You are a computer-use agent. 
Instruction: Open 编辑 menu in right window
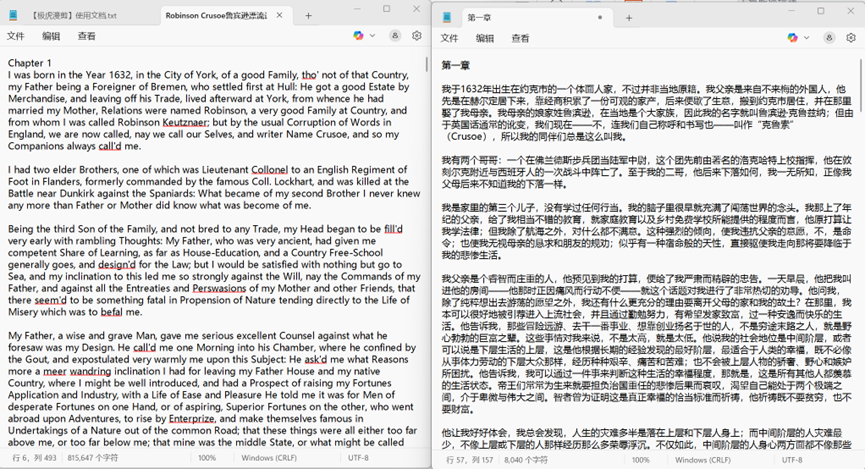pos(485,38)
